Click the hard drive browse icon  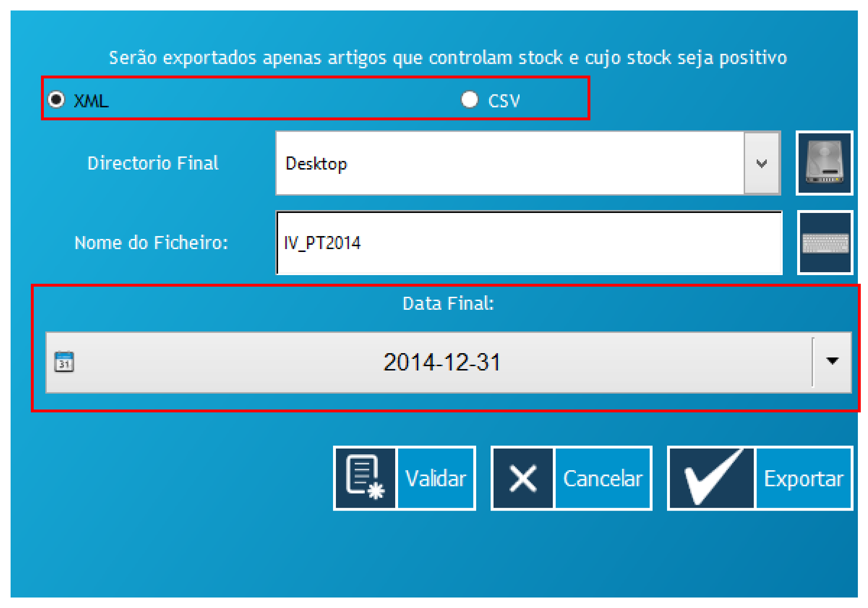[x=824, y=163]
